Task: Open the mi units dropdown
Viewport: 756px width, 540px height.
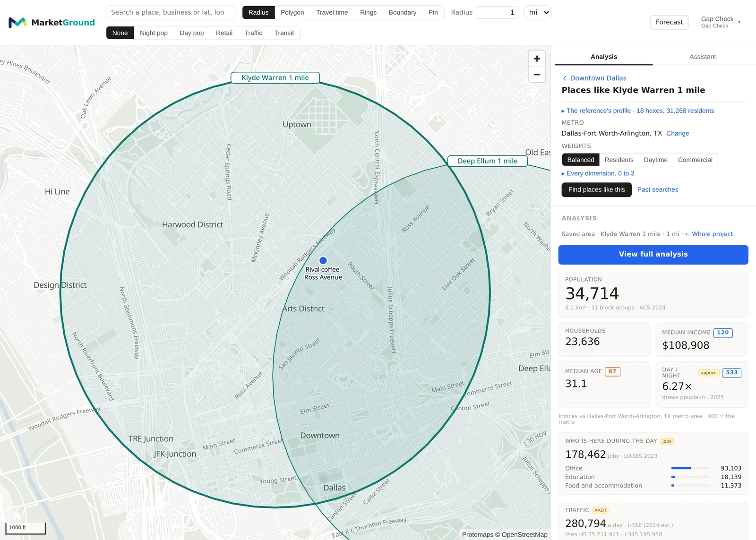Action: pyautogui.click(x=538, y=12)
